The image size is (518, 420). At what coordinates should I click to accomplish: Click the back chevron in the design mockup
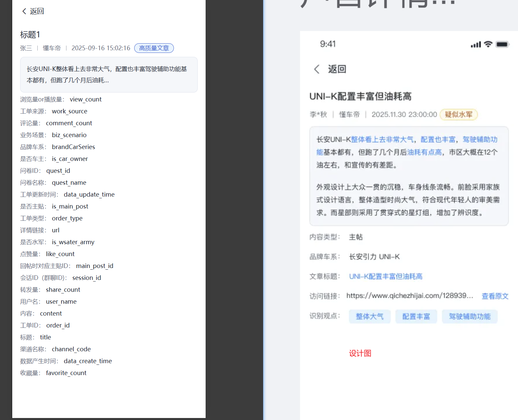[x=317, y=69]
